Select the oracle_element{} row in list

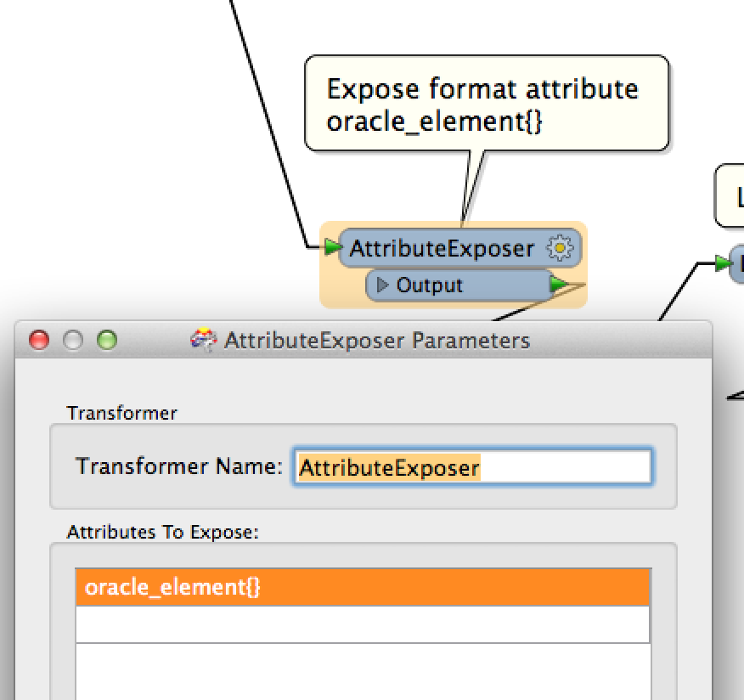click(363, 587)
